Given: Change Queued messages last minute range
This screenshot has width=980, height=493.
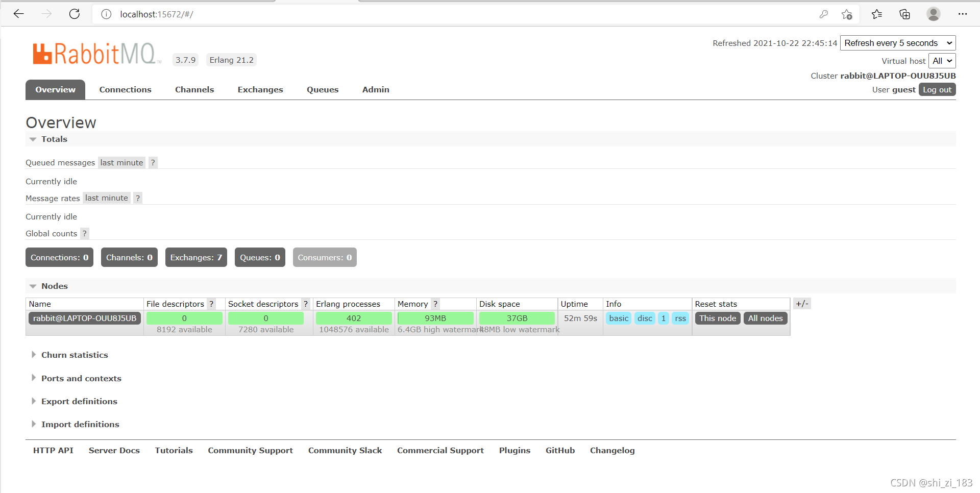Looking at the screenshot, I should [121, 162].
